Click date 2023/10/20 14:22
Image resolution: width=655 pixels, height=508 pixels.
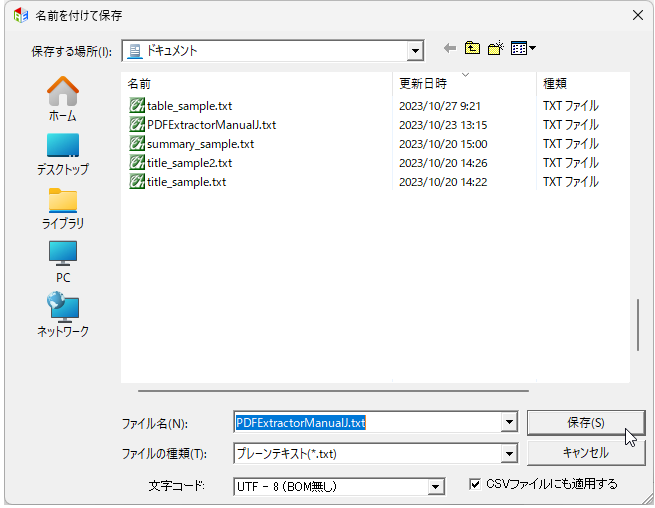point(443,182)
